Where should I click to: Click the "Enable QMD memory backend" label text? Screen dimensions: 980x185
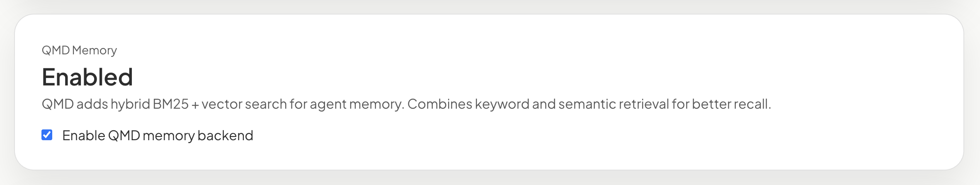158,136
